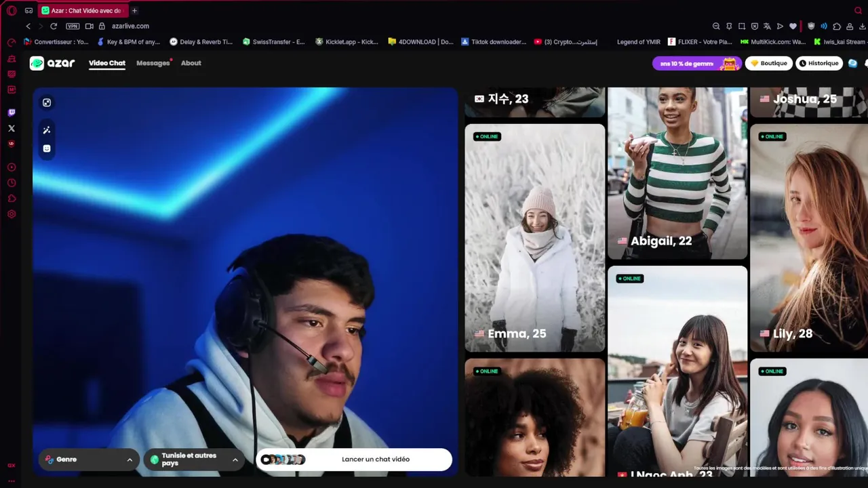Open Twitch in the Opera sidebar

pos(12,113)
